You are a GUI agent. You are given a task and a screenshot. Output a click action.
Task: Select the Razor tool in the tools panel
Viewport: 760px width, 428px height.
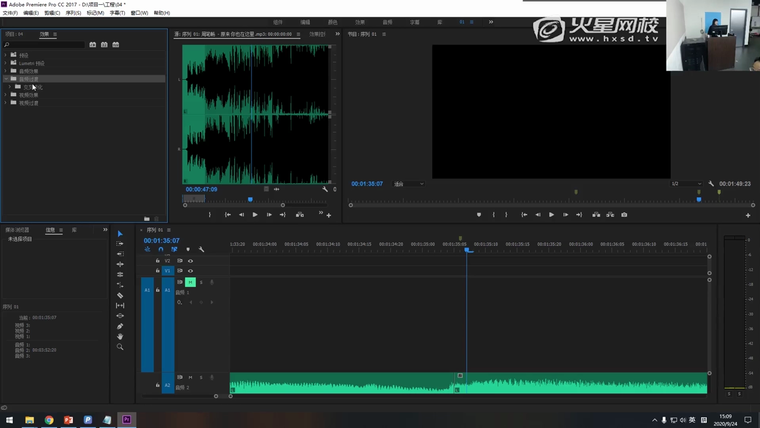tap(120, 295)
